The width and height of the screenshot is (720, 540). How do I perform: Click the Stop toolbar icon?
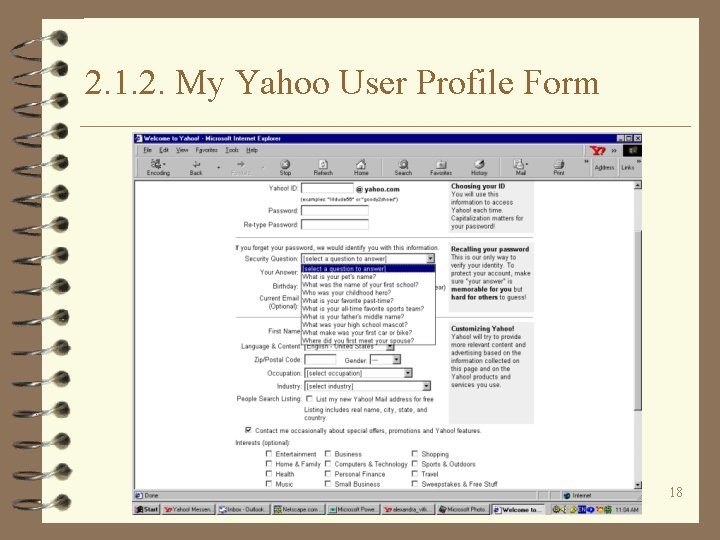coord(285,168)
